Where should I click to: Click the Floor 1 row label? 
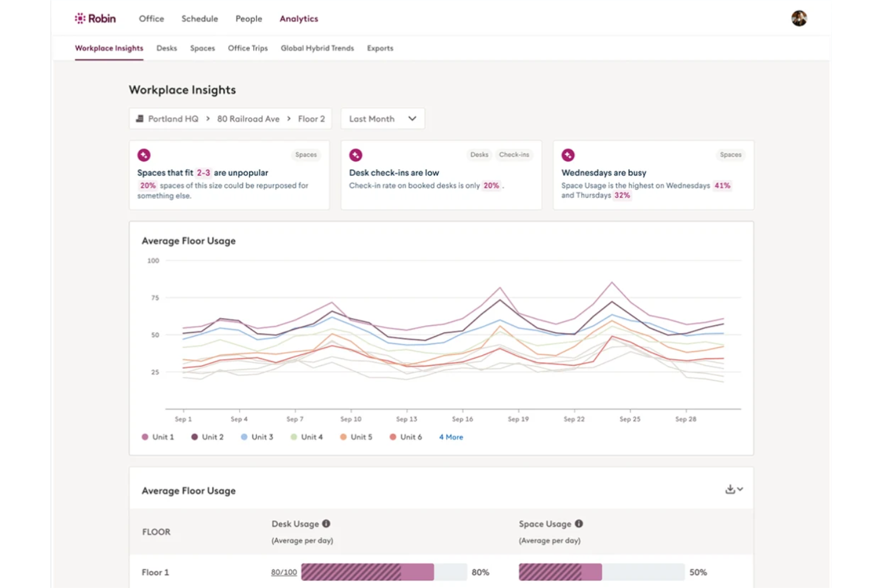(156, 573)
